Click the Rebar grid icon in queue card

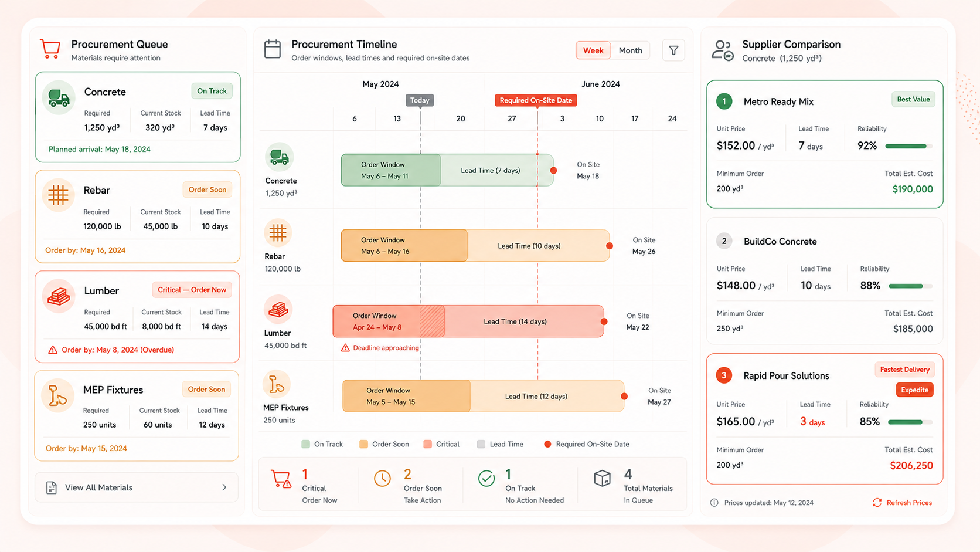pos(58,195)
